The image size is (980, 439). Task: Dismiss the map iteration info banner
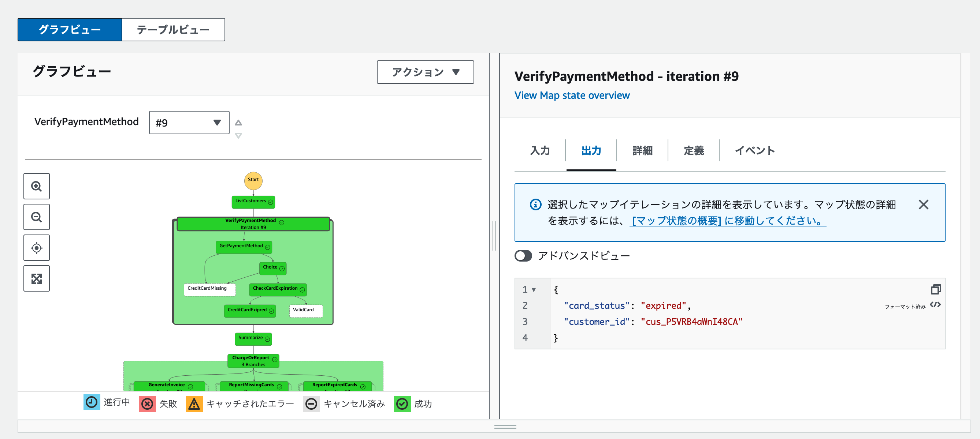pos(923,205)
